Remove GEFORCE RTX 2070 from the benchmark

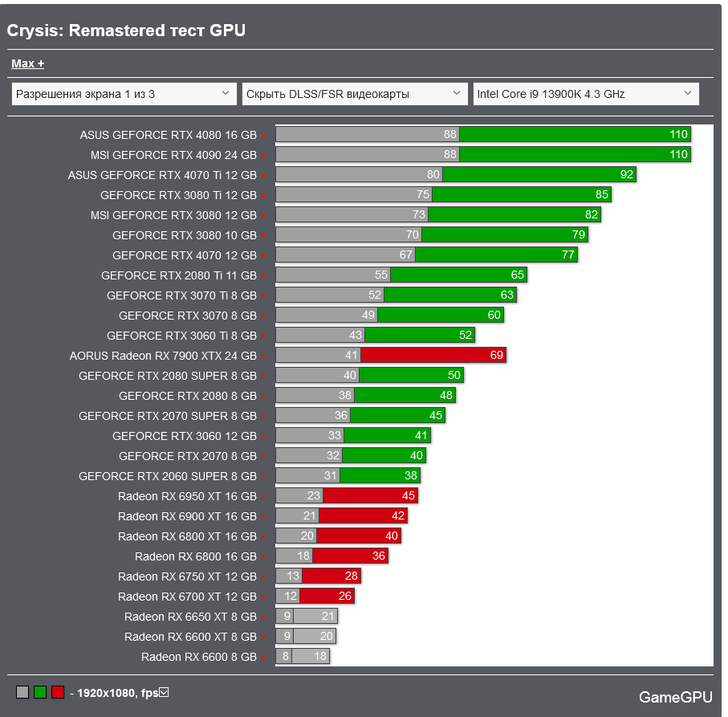[x=263, y=455]
